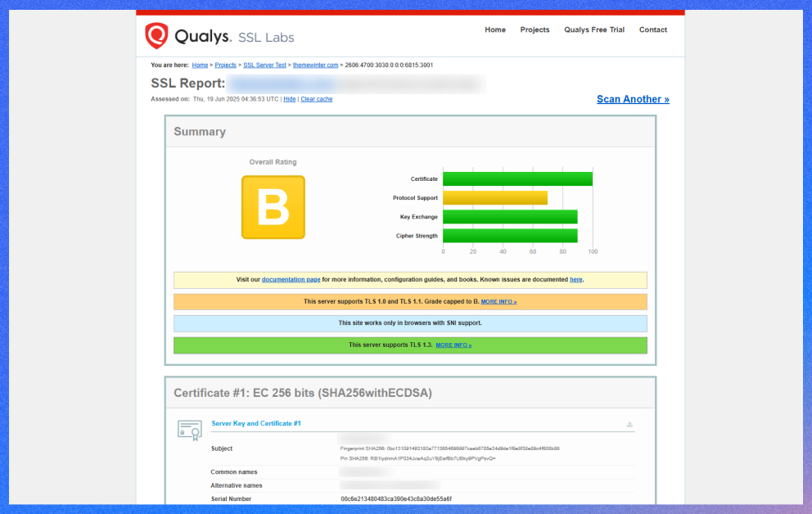
Task: Open MORE INFO about the TLS 1.0 warning
Action: point(498,302)
